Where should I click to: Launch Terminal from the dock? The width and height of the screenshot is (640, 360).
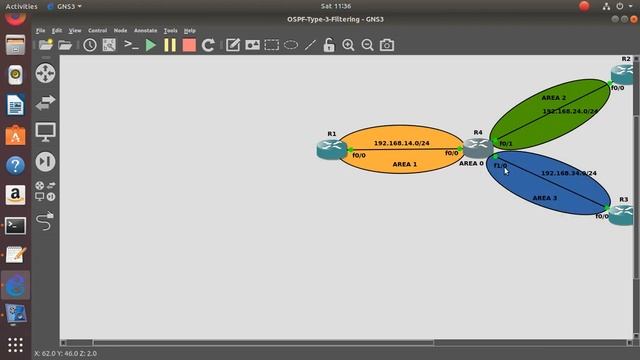click(16, 226)
